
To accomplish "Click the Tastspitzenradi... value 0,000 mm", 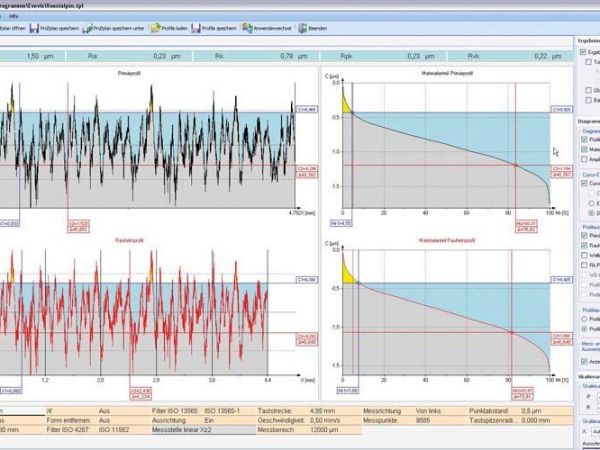I will [x=536, y=421].
